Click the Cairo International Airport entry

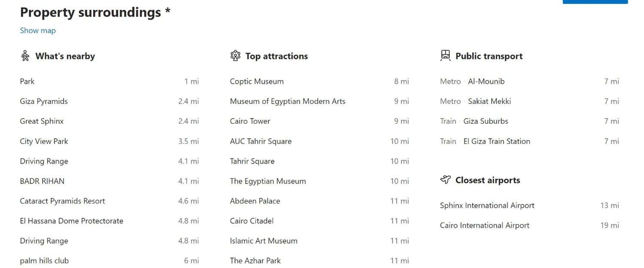(485, 225)
